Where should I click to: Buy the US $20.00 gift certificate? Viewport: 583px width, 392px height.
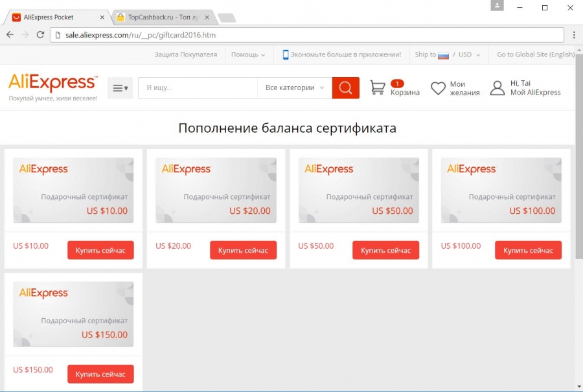pos(243,250)
